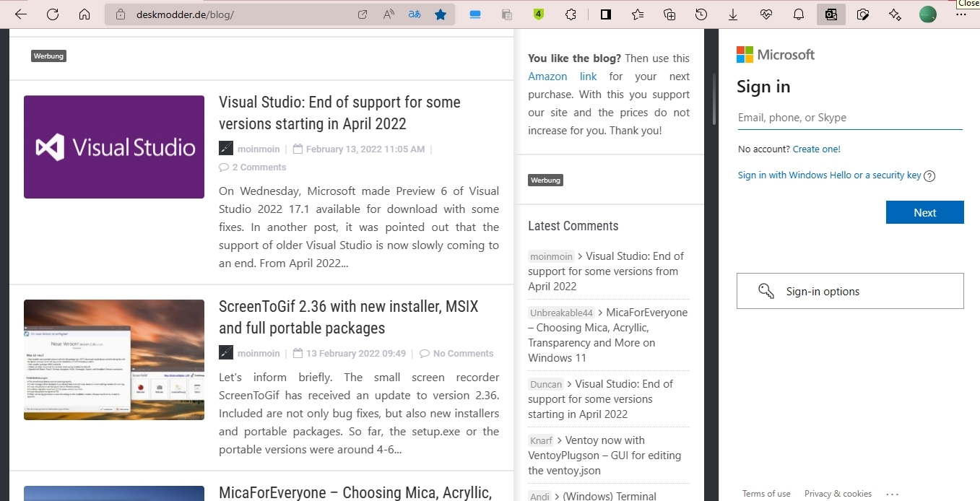
Task: Open the Visual Studio end of support article
Action: click(x=339, y=113)
